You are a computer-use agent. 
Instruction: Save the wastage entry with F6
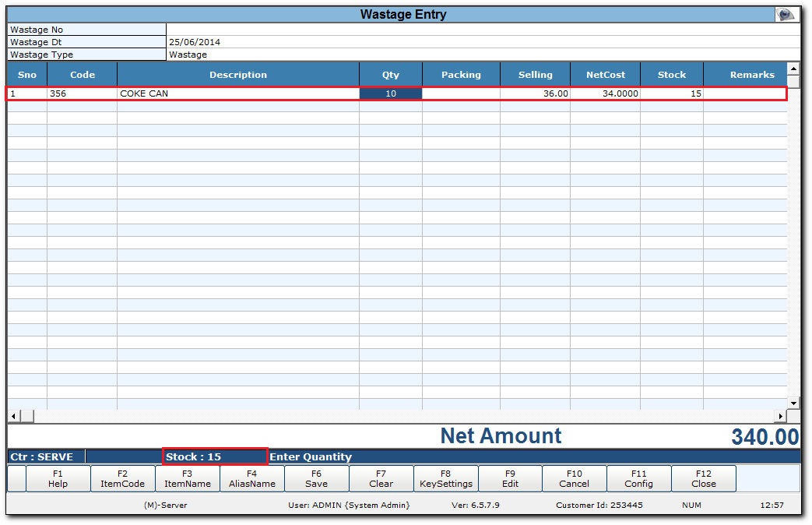[x=316, y=478]
